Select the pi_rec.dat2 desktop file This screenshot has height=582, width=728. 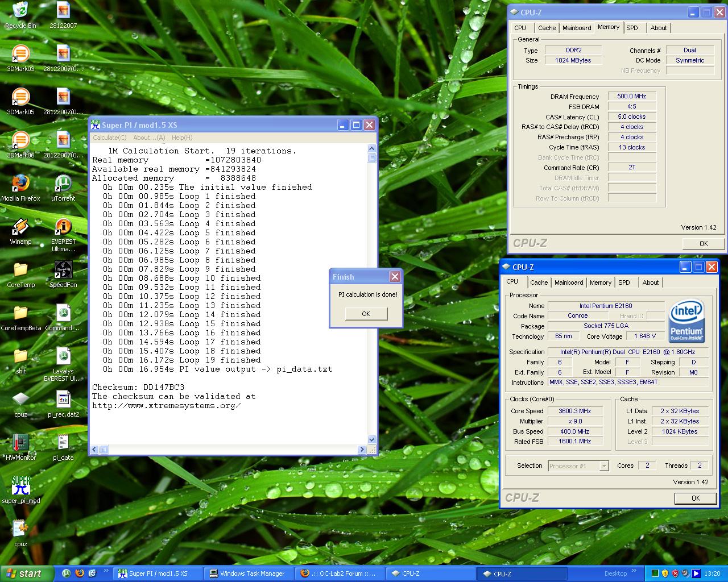click(x=63, y=404)
